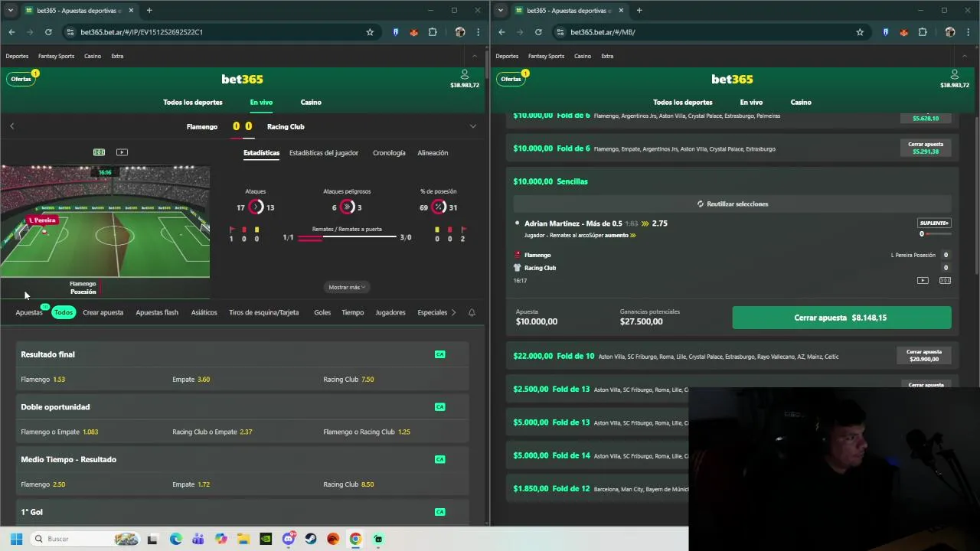The width and height of the screenshot is (980, 551).
Task: Go back with the arrow left of Flamengo score
Action: pos(11,126)
